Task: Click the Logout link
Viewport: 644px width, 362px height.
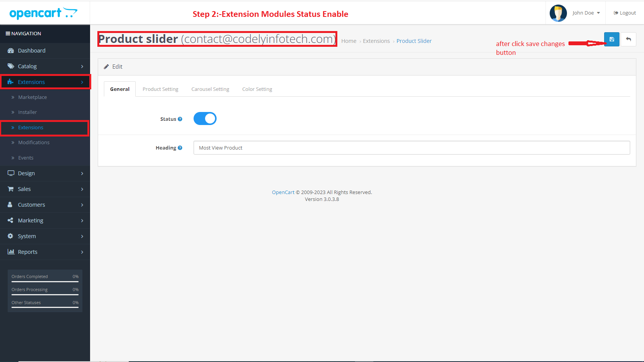Action: [x=625, y=13]
